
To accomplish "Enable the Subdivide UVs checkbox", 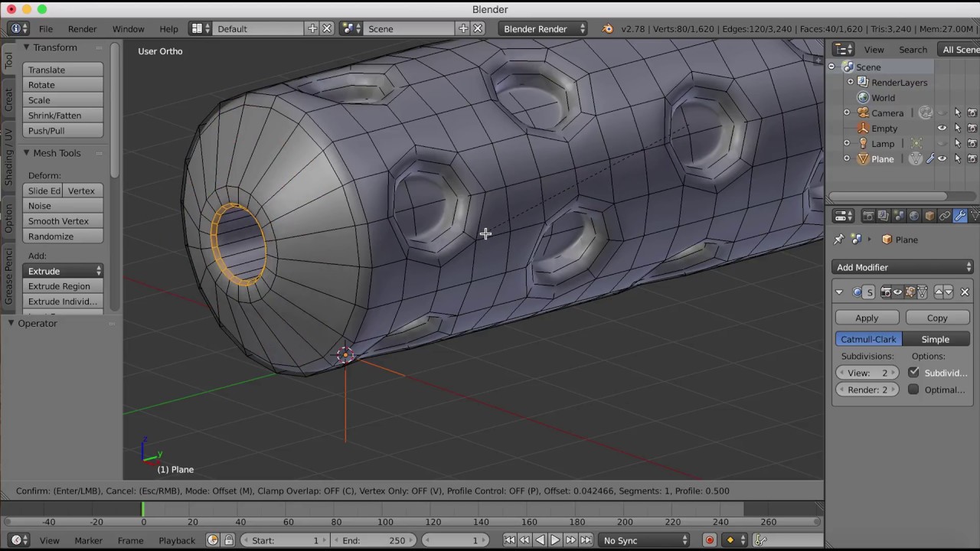I will [913, 372].
